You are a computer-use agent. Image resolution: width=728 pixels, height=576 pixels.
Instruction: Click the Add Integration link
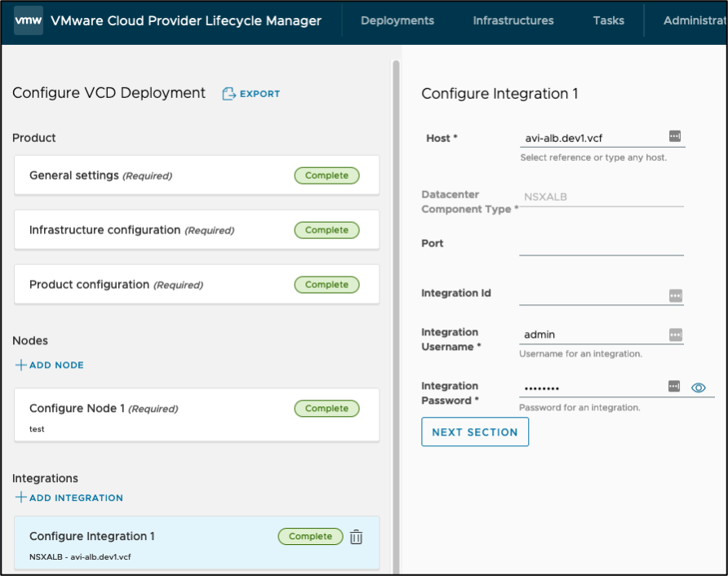pyautogui.click(x=76, y=498)
